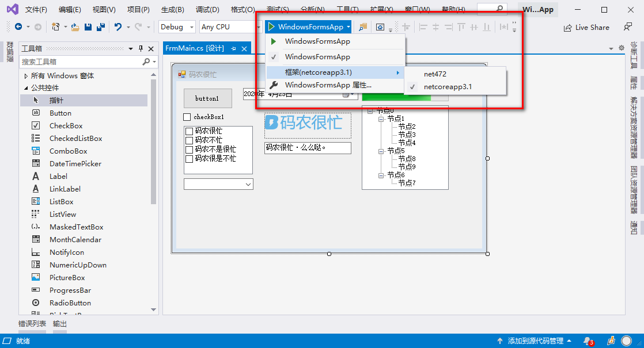The image size is (644, 348).
Task: Click the align lefts icon
Action: tap(423, 27)
